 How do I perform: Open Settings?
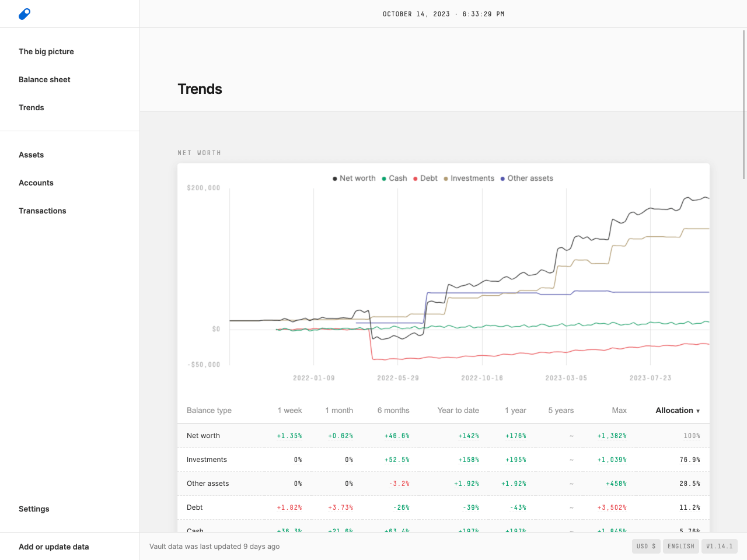tap(34, 509)
